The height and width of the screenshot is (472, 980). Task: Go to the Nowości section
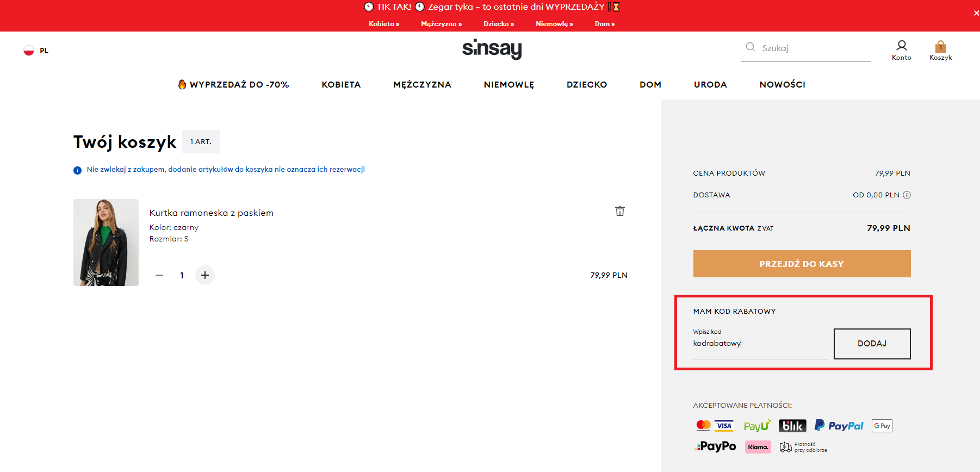pos(782,85)
